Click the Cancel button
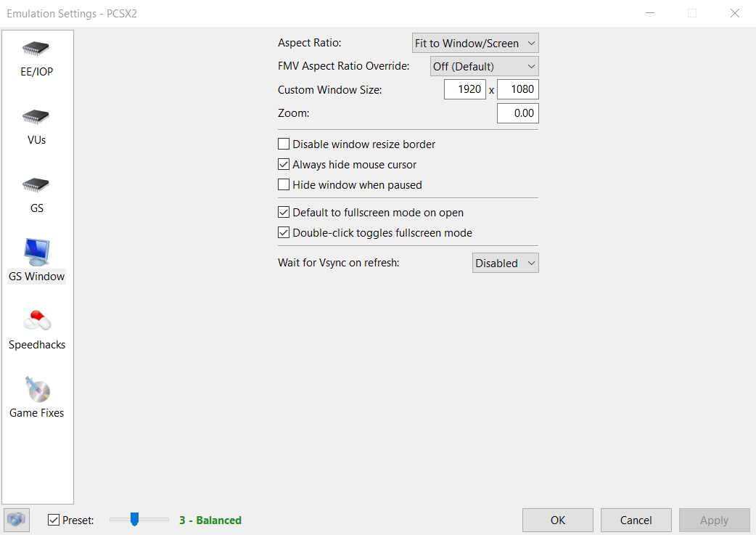 tap(636, 520)
